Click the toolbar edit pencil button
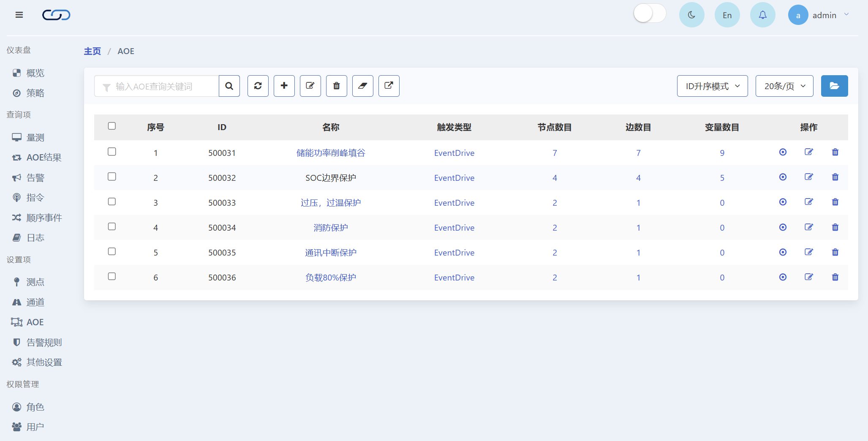 click(x=310, y=86)
